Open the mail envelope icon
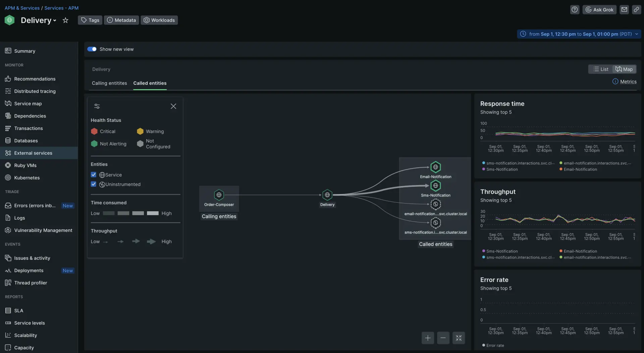The width and height of the screenshot is (644, 353). (x=624, y=10)
